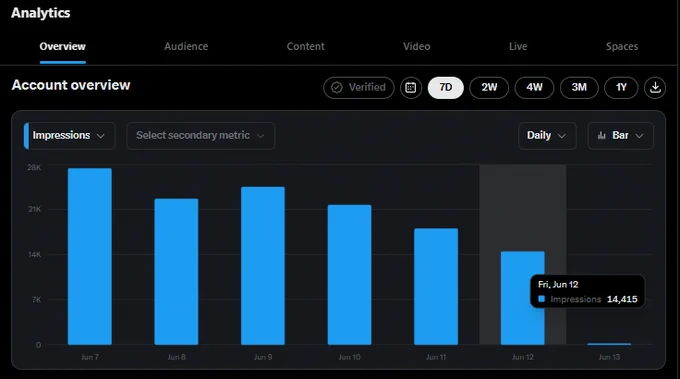Click the Jun 8 impressions bar
This screenshot has width=680, height=379.
pyautogui.click(x=176, y=272)
